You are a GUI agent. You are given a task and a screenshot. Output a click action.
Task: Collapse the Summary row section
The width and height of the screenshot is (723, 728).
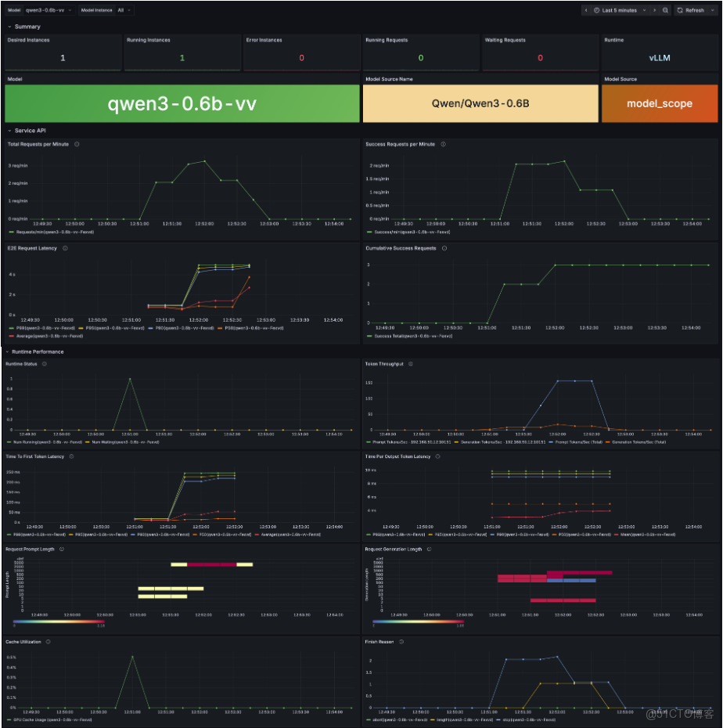24,27
